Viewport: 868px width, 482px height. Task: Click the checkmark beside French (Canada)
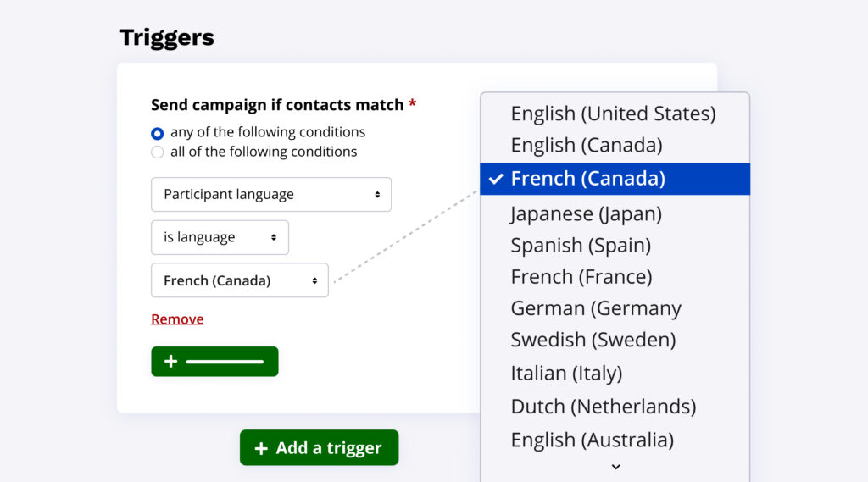pyautogui.click(x=496, y=179)
